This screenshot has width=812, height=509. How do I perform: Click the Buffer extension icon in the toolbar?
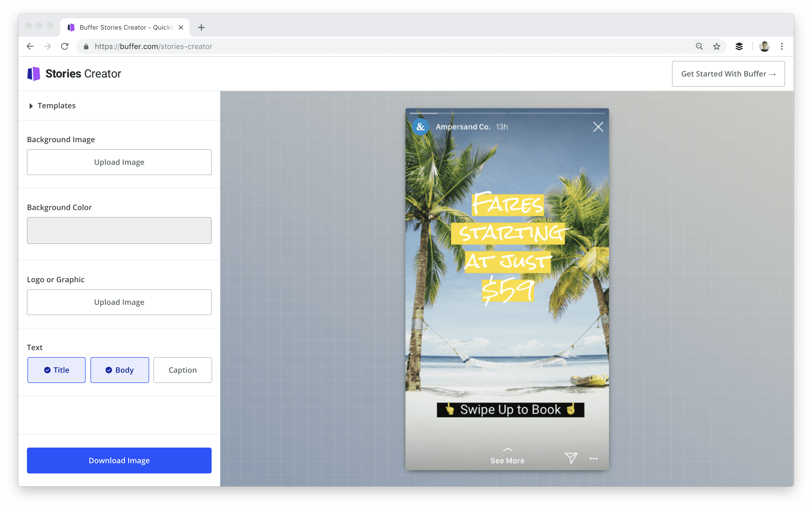tap(739, 46)
